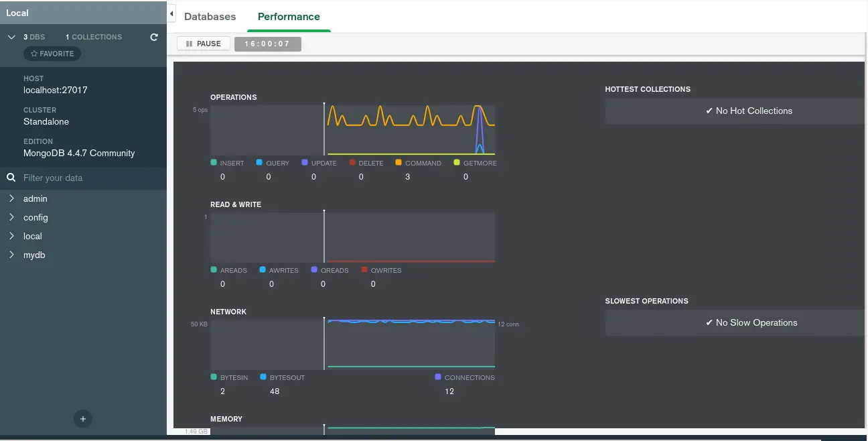Screen dimensions: 868x441
Task: Click the No Slow Operations box
Action: tap(736, 323)
